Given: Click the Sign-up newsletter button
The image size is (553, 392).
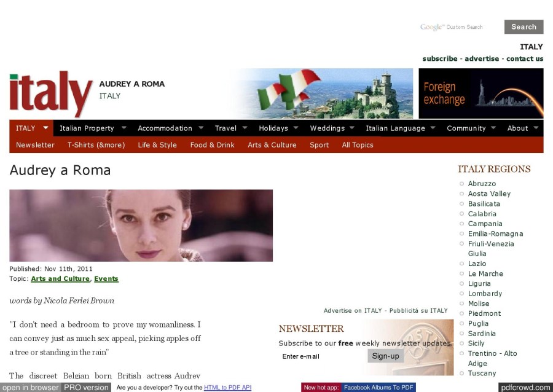Looking at the screenshot, I should pyautogui.click(x=385, y=356).
